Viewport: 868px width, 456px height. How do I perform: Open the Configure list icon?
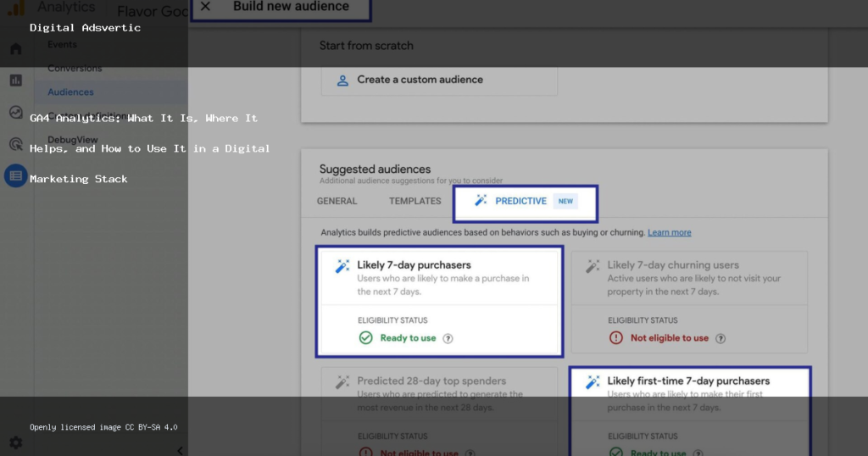pos(15,176)
